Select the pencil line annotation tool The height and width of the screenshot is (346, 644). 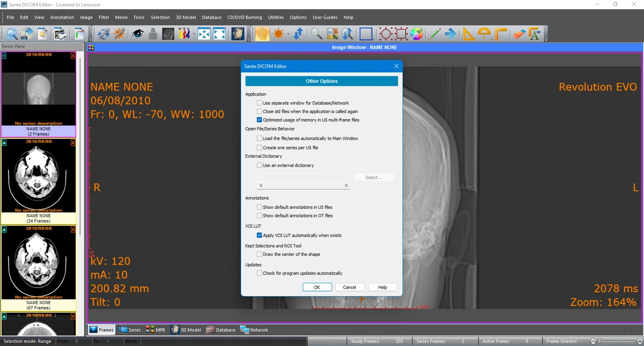pos(435,34)
